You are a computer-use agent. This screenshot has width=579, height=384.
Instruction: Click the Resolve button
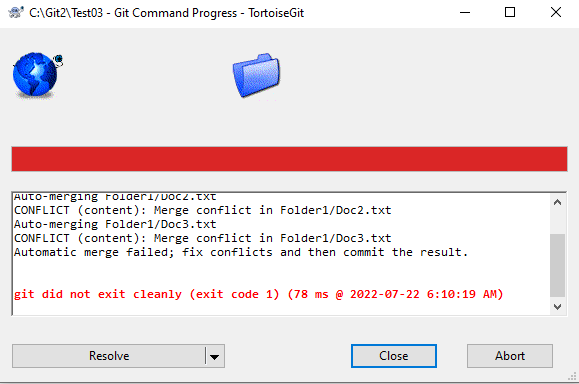[x=109, y=356]
